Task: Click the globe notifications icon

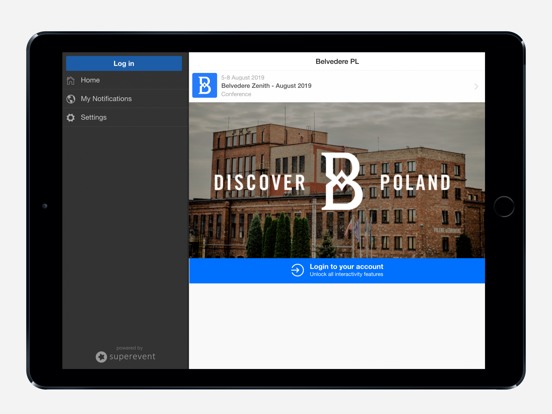Action: [71, 99]
